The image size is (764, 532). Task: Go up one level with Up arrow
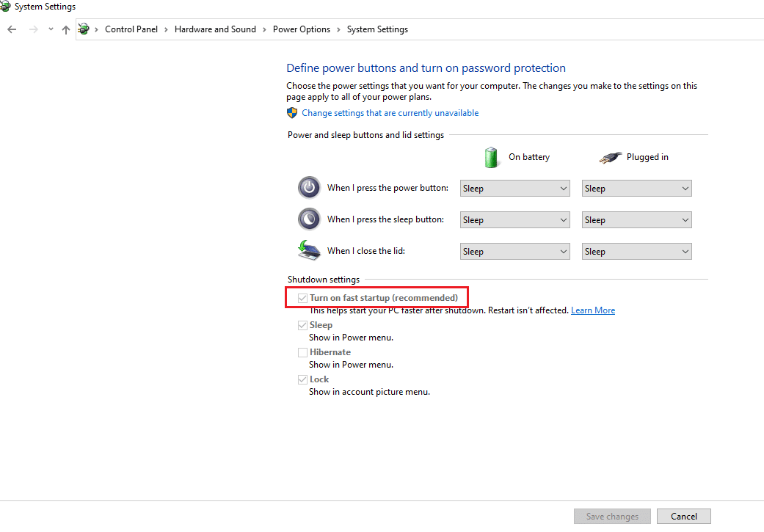click(66, 29)
